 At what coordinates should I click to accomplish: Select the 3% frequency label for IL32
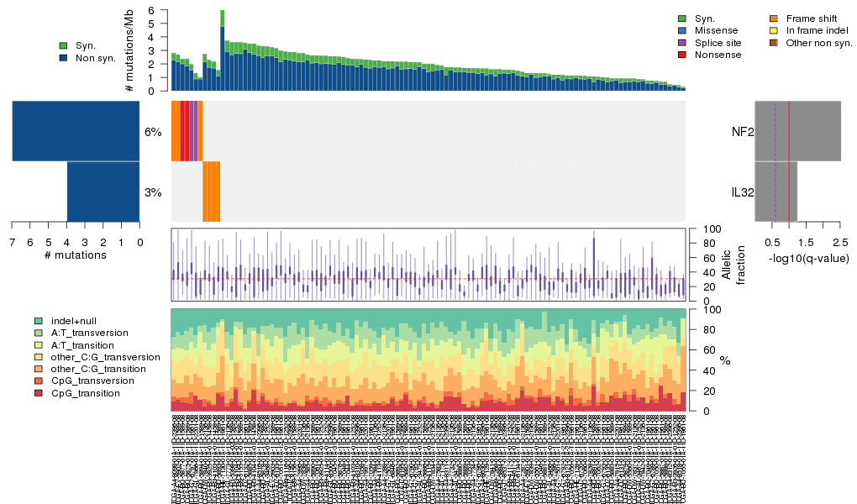[153, 192]
